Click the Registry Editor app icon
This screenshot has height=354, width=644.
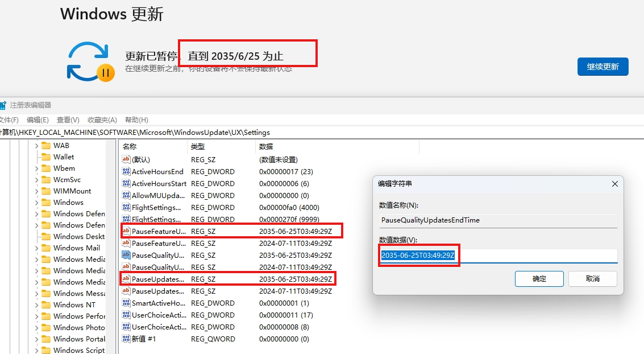pyautogui.click(x=3, y=105)
